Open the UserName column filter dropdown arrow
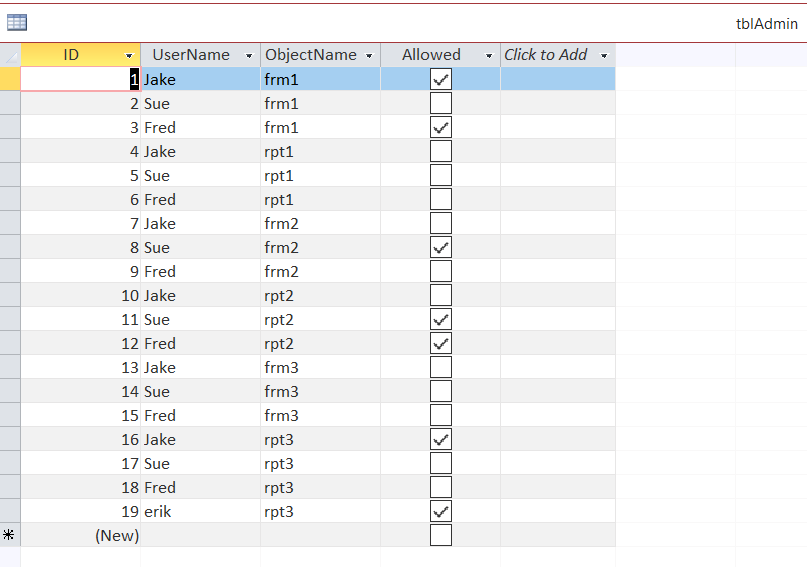The image size is (807, 567). 249,56
